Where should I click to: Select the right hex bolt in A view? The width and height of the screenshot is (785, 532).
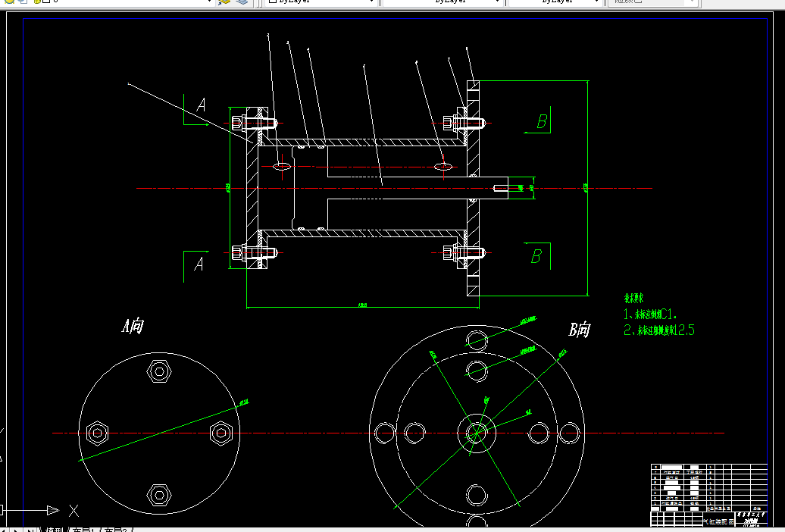[220, 433]
